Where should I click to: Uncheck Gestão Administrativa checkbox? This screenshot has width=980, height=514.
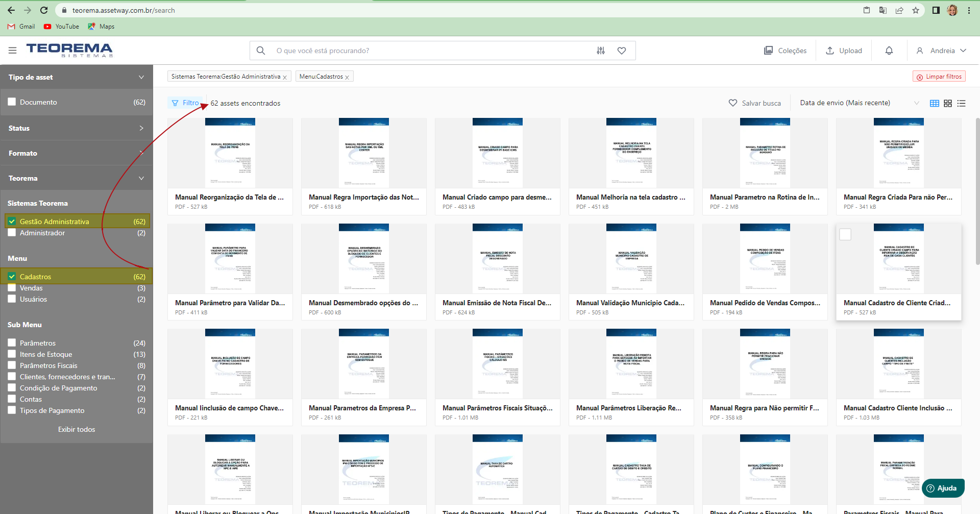point(12,222)
